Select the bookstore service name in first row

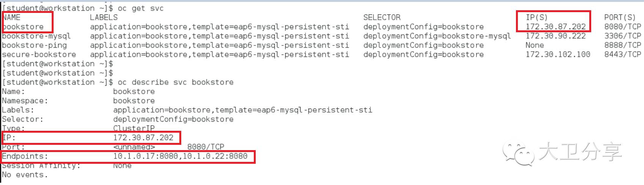point(23,27)
